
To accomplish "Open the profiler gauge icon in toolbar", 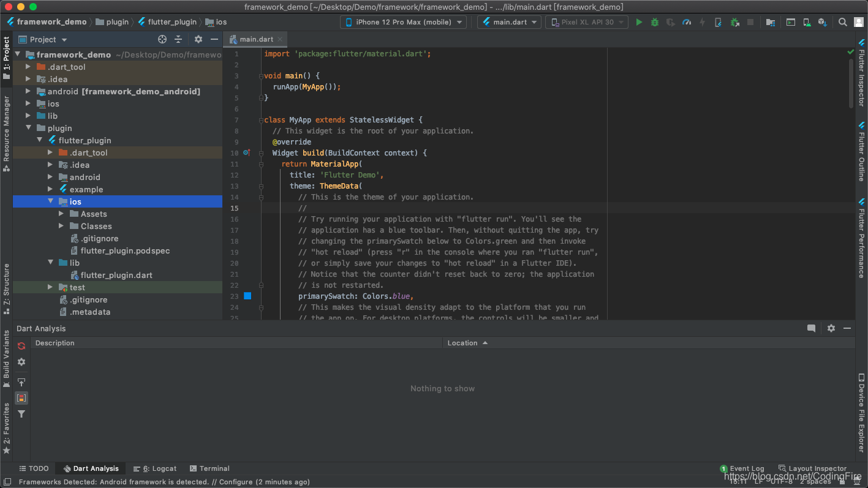I will point(687,22).
